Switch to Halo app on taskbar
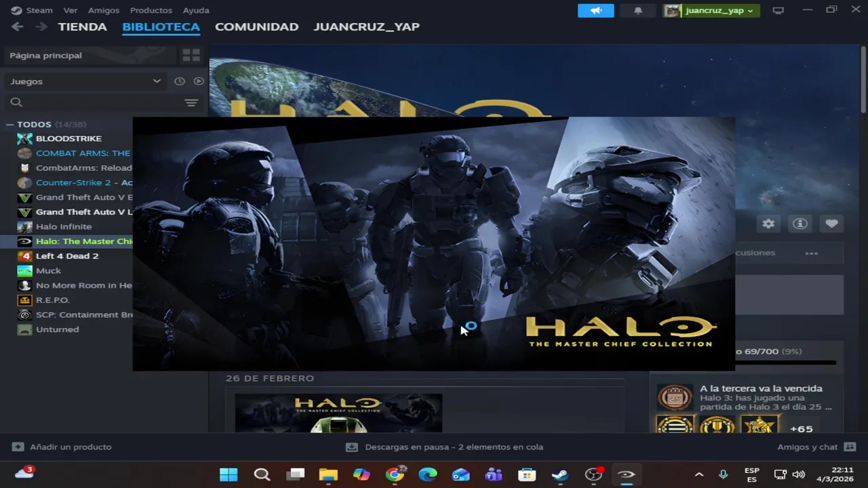 (x=627, y=474)
